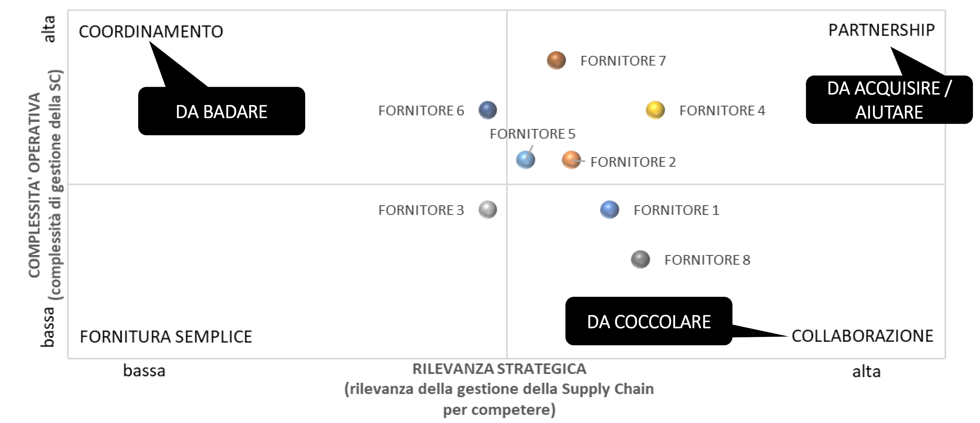
Task: Click the FORNITORE 8 data label text
Action: (707, 260)
